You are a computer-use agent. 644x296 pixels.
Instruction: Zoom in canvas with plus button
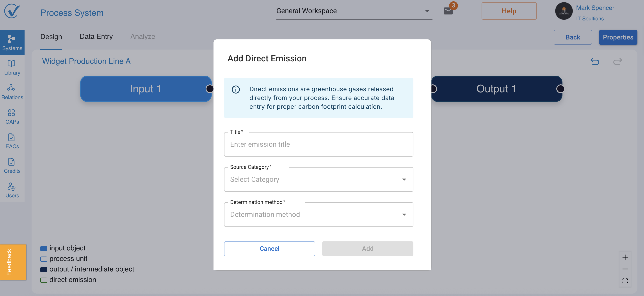pyautogui.click(x=625, y=257)
